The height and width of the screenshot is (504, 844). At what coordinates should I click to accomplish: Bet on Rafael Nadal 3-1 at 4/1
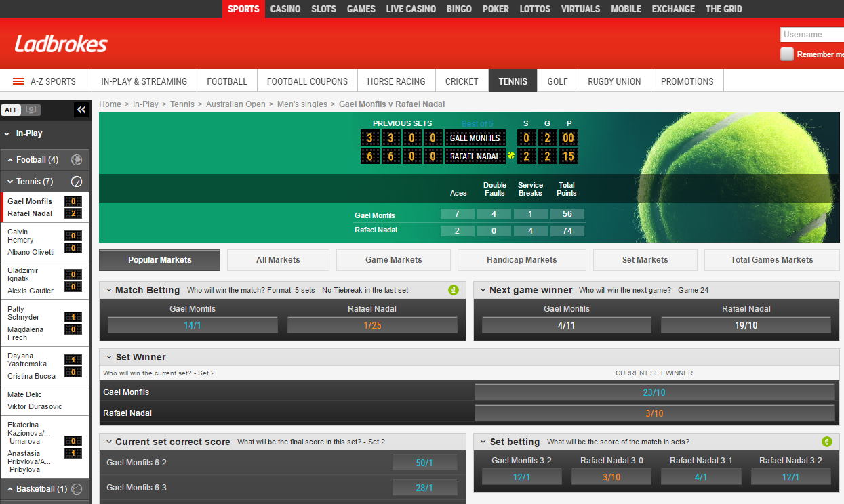701,477
